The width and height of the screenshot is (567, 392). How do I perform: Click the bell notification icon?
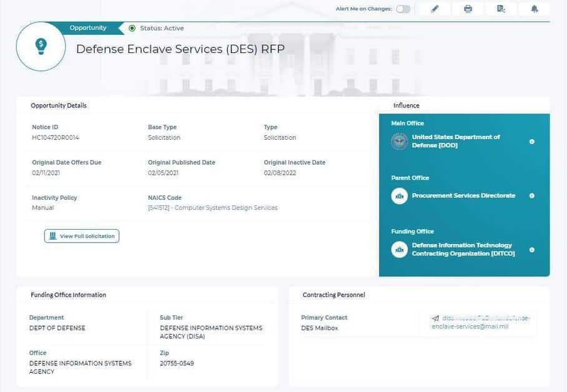(x=535, y=9)
